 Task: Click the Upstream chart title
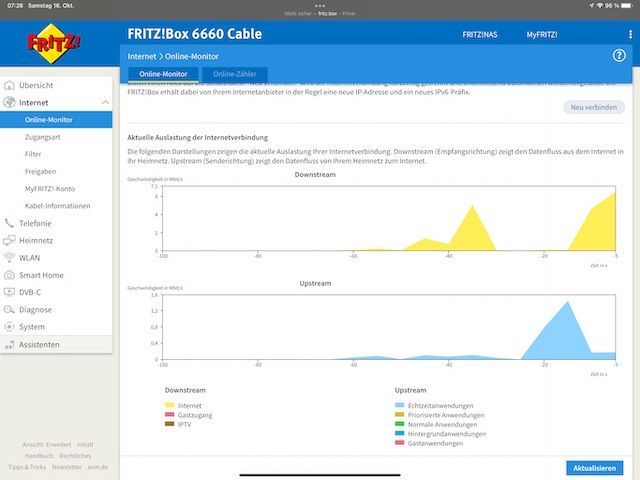click(315, 283)
